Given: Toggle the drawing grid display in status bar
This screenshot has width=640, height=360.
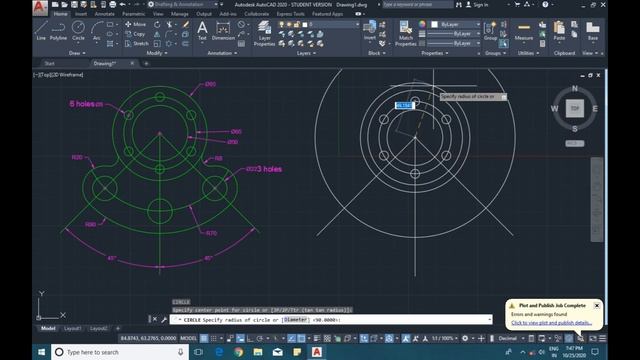Looking at the screenshot, I should (x=204, y=338).
